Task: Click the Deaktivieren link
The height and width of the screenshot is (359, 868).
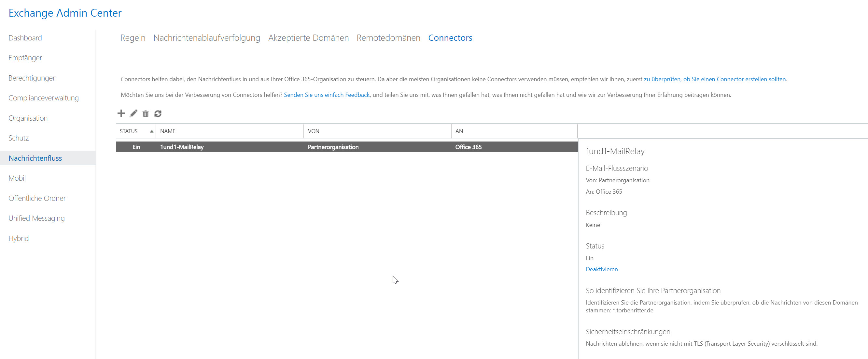Action: (x=601, y=269)
